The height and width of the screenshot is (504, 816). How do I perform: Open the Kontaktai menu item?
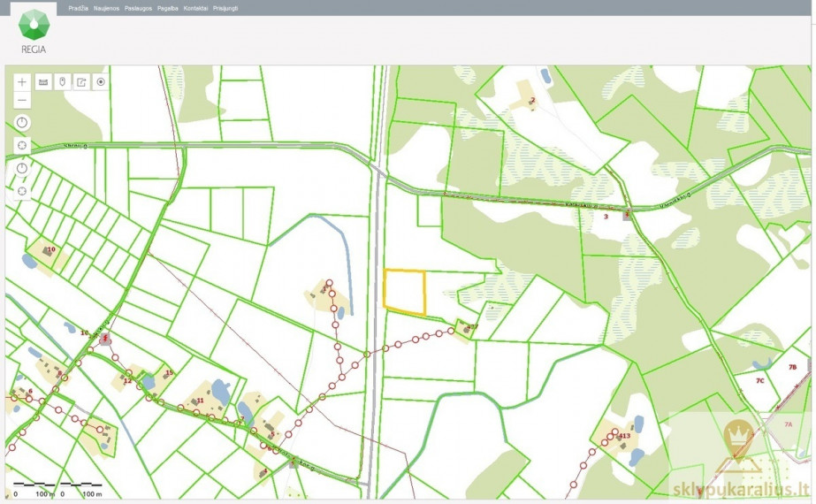pos(195,8)
